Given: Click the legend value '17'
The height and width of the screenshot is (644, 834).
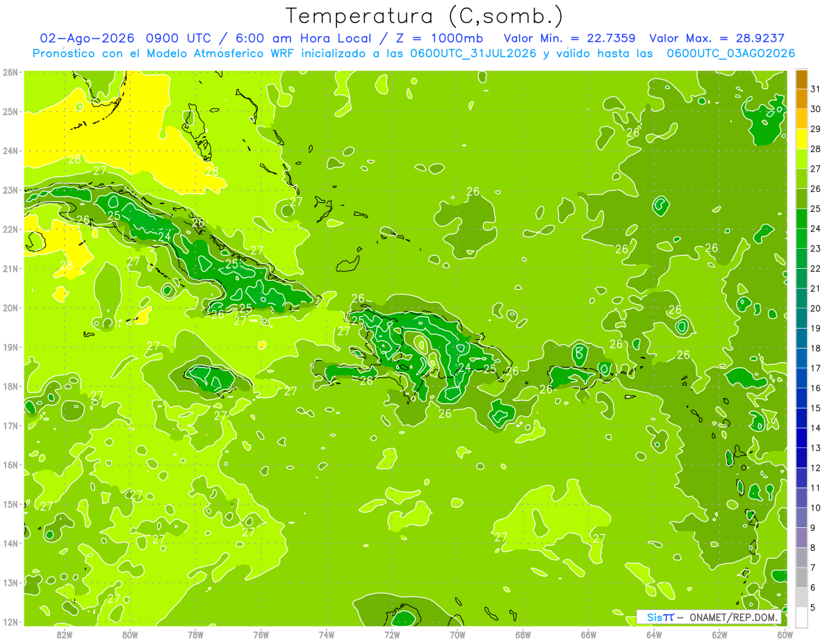Looking at the screenshot, I should pos(815,368).
